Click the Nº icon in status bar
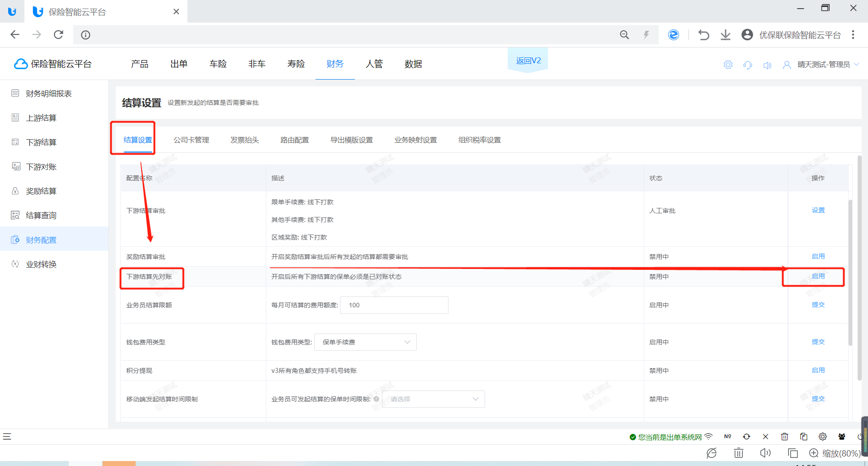 tap(727, 437)
